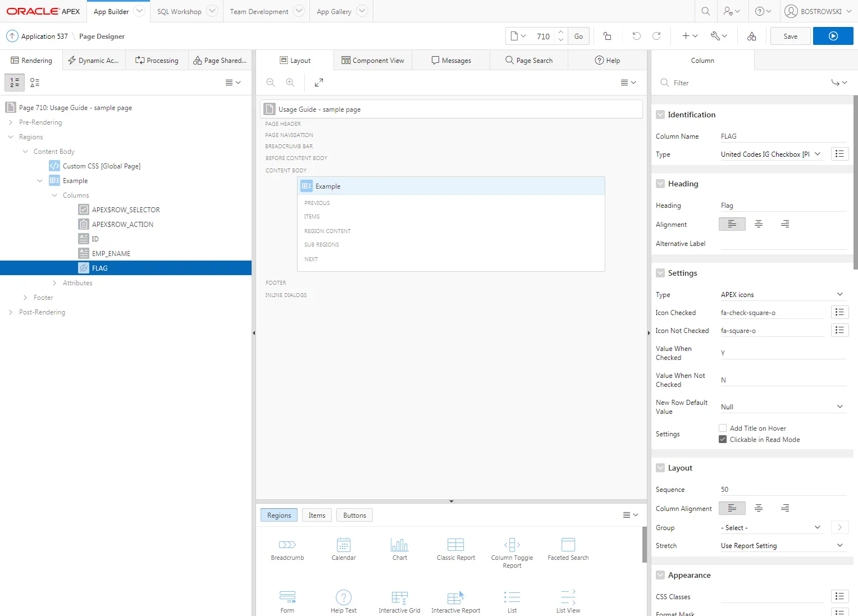This screenshot has height=616, width=858.
Task: Click the Undo icon in toolbar
Action: pos(636,36)
